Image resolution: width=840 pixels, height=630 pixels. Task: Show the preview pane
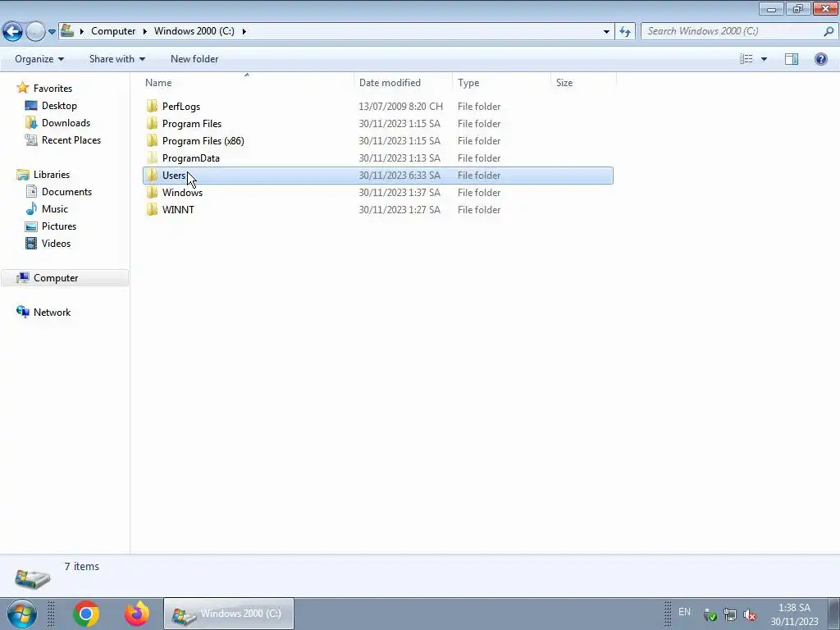792,59
